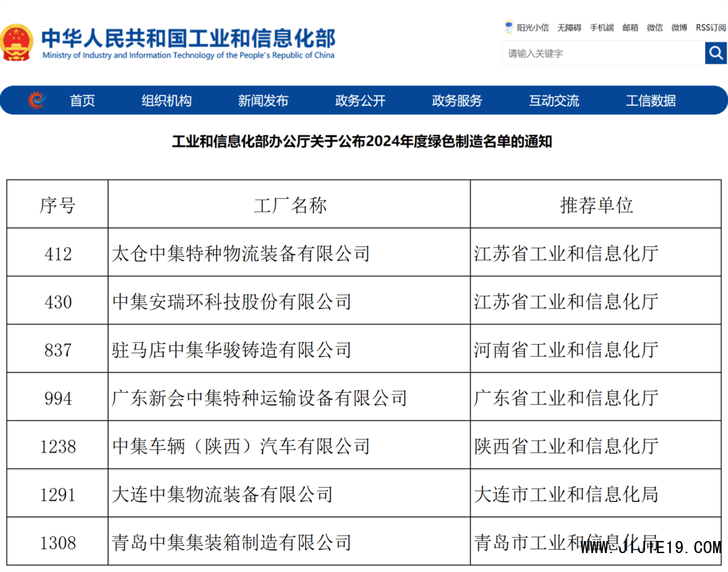Click 中集安瑞环科技股份有限公司 cell
728x572 pixels.
pos(289,301)
